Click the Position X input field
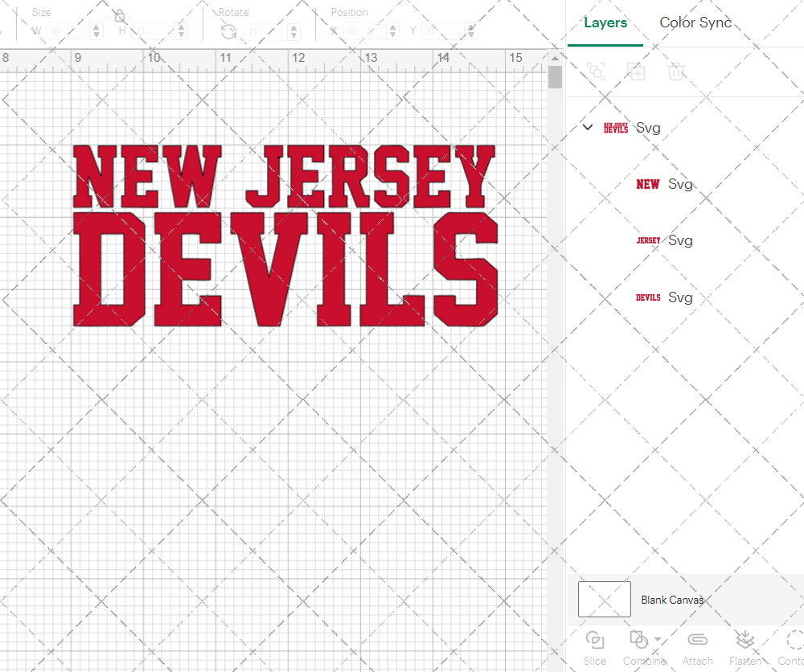The height and width of the screenshot is (672, 804). pyautogui.click(x=364, y=32)
